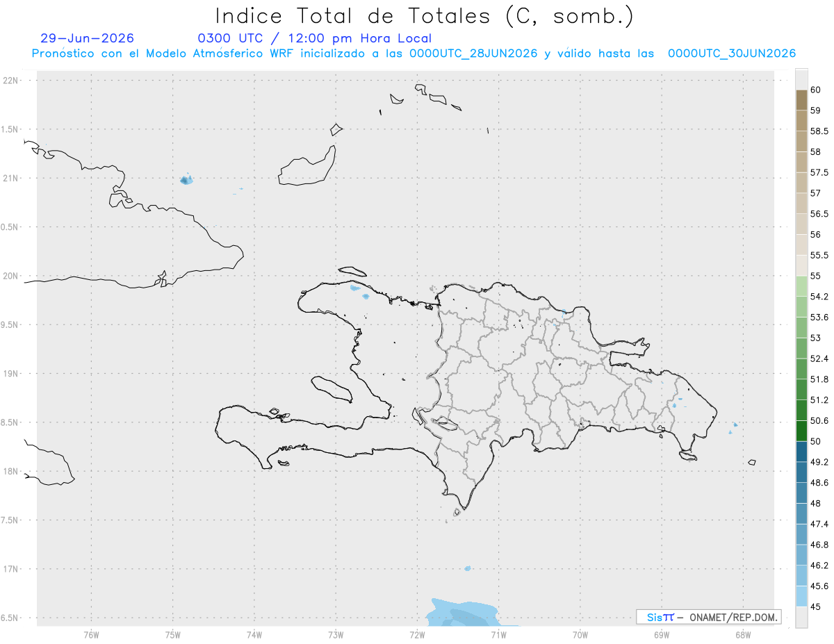The height and width of the screenshot is (644, 834).
Task: Pick the beige legend swatch between 56 and 55.5
Action: [801, 245]
